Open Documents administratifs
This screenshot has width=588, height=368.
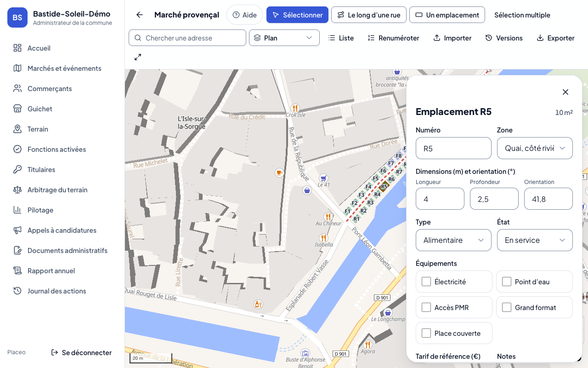62,250
